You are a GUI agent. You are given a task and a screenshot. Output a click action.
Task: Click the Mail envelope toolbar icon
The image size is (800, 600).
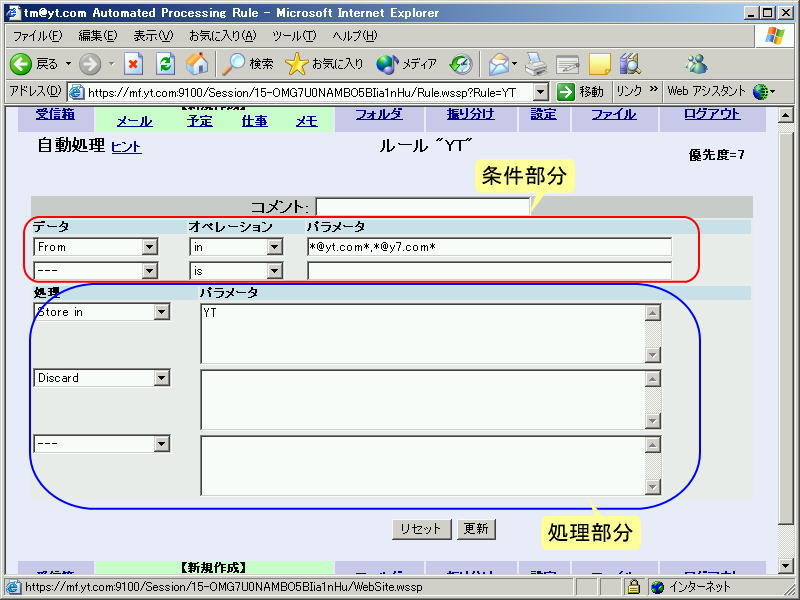(x=498, y=64)
